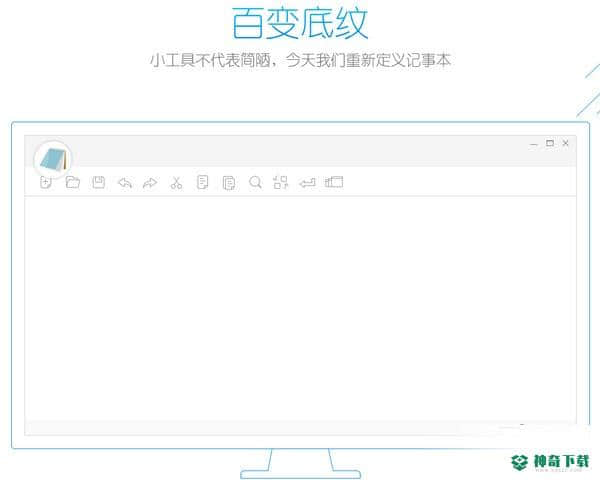The width and height of the screenshot is (600, 484).
Task: Minimize the notepad window
Action: (534, 144)
